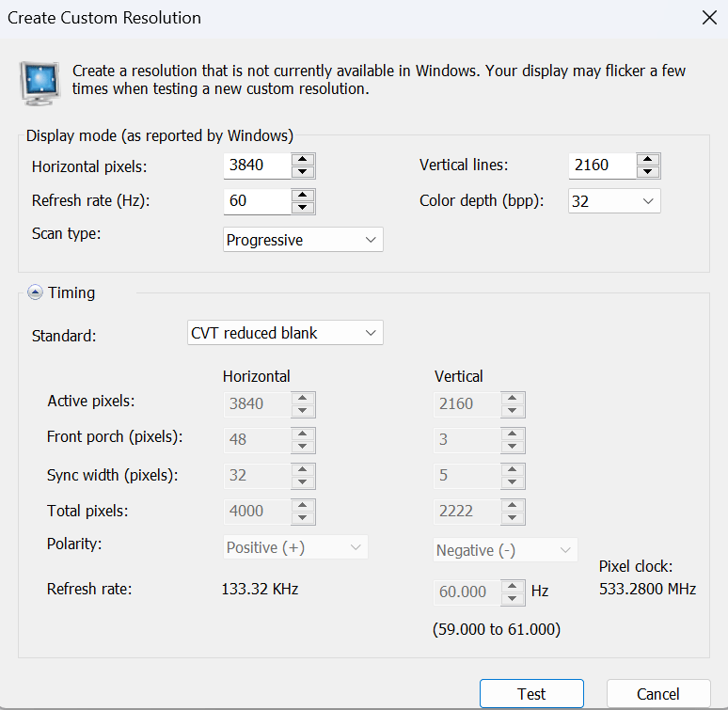Open the vertical Polarity Negative (-) dropdown

click(x=505, y=550)
